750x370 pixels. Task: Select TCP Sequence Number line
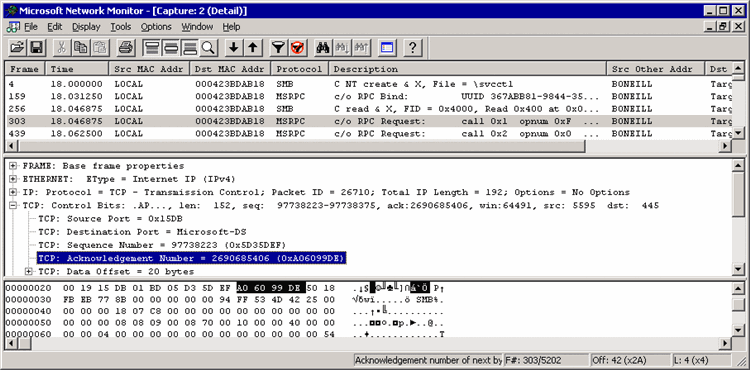[x=162, y=245]
